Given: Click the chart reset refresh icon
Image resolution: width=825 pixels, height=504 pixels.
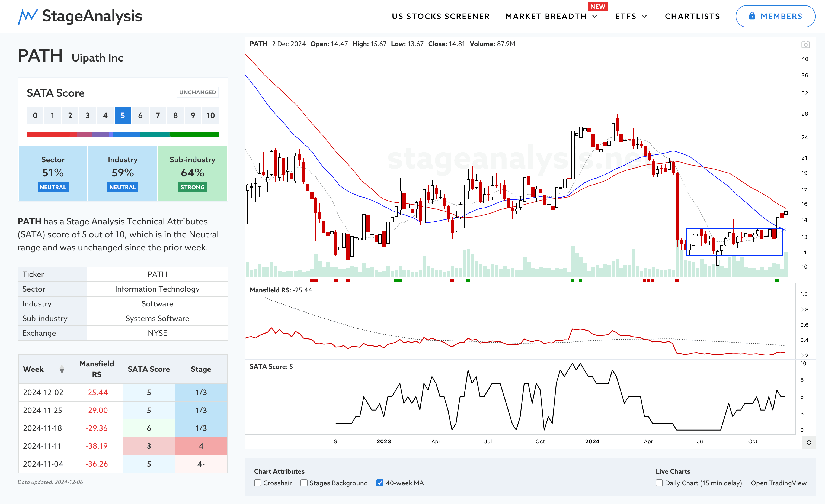Looking at the screenshot, I should [809, 442].
